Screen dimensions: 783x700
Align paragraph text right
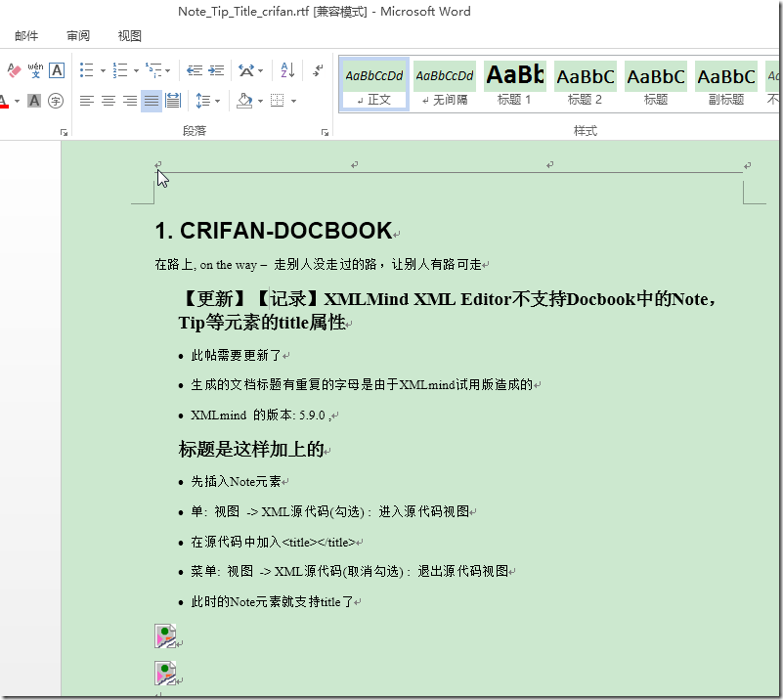[x=130, y=101]
